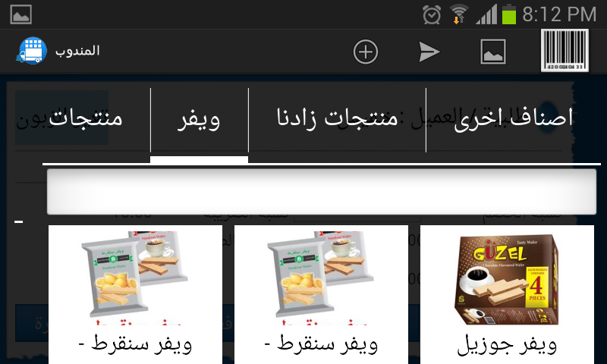The image size is (607, 364).
Task: Tap the signal strength bars icon
Action: point(486,14)
